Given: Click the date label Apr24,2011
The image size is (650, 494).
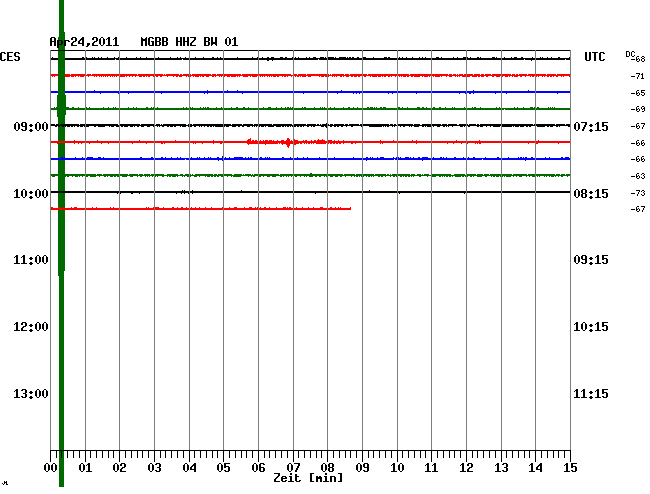Looking at the screenshot, I should tap(84, 42).
